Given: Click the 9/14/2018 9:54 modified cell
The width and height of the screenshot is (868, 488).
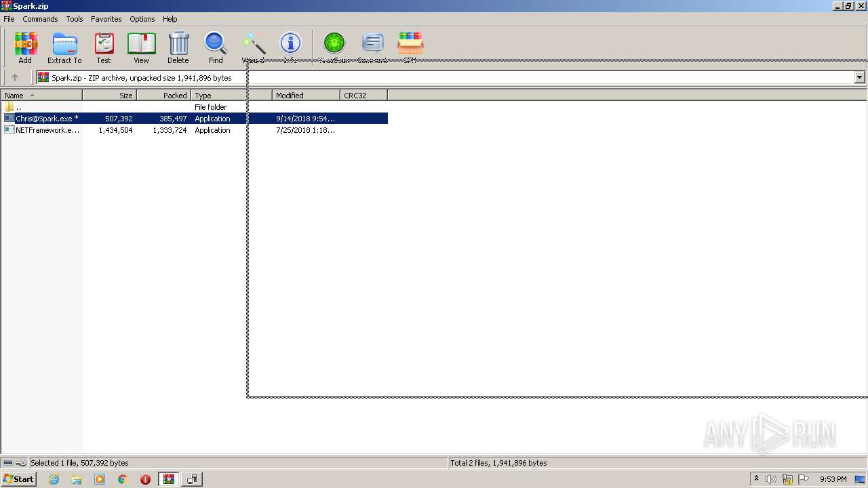Looking at the screenshot, I should 305,119.
